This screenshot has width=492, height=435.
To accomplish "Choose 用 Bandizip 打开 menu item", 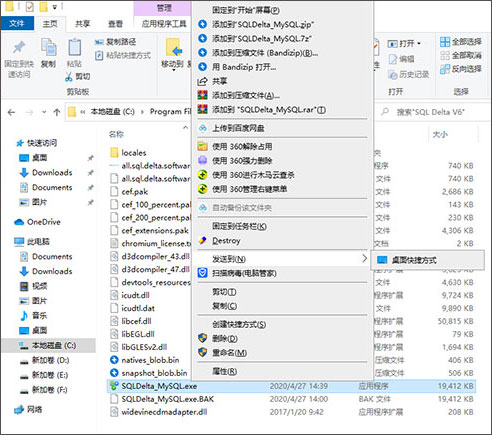I will tap(283, 67).
